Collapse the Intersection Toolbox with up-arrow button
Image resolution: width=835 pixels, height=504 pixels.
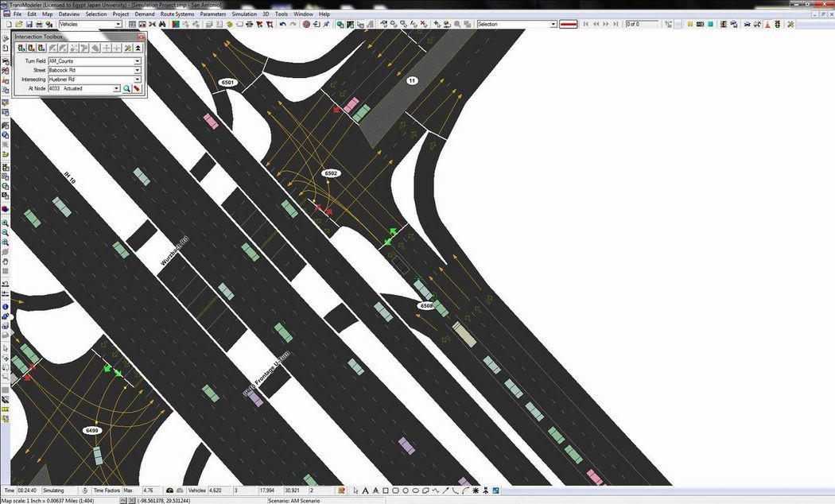[138, 48]
